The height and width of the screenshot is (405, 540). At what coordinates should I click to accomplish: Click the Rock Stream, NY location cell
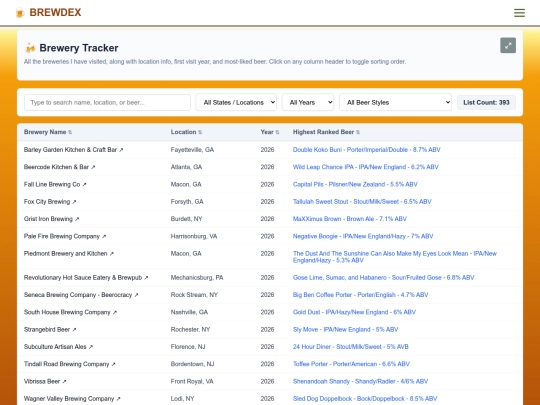194,295
